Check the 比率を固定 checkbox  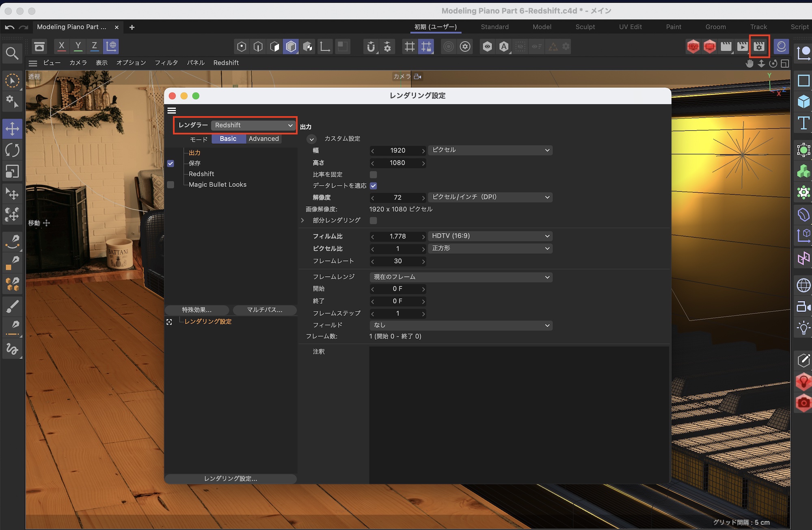[x=374, y=174]
